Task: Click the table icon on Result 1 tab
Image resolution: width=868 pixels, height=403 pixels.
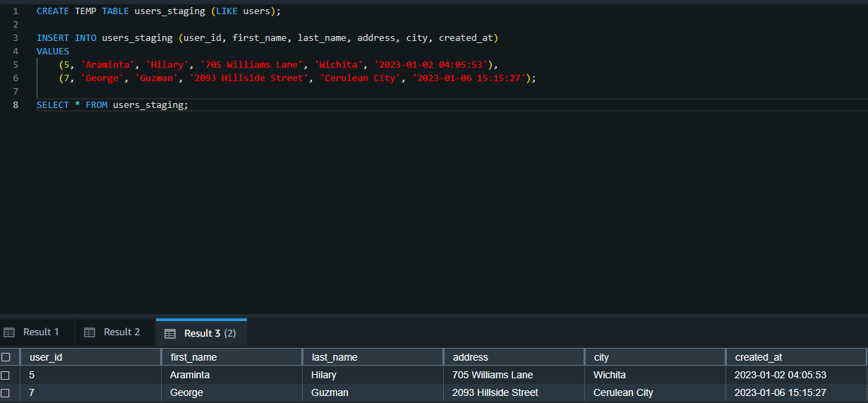Action: [x=9, y=332]
